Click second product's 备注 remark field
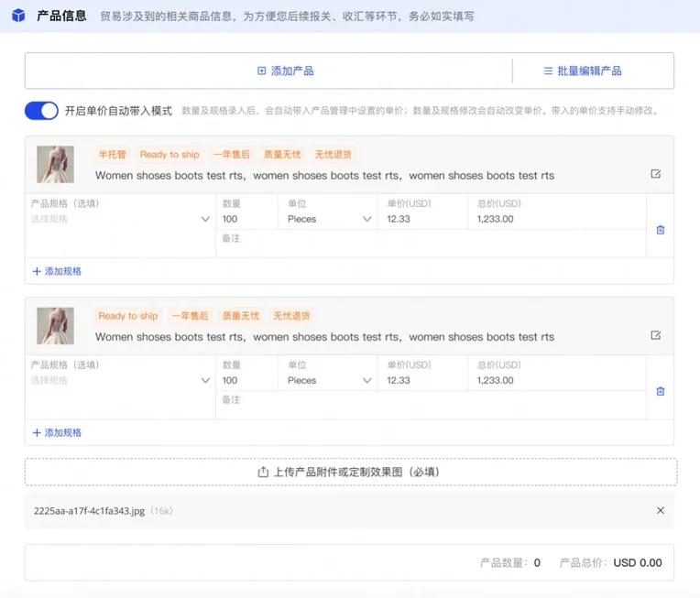Screen dimensions: 700x598 click(x=431, y=400)
